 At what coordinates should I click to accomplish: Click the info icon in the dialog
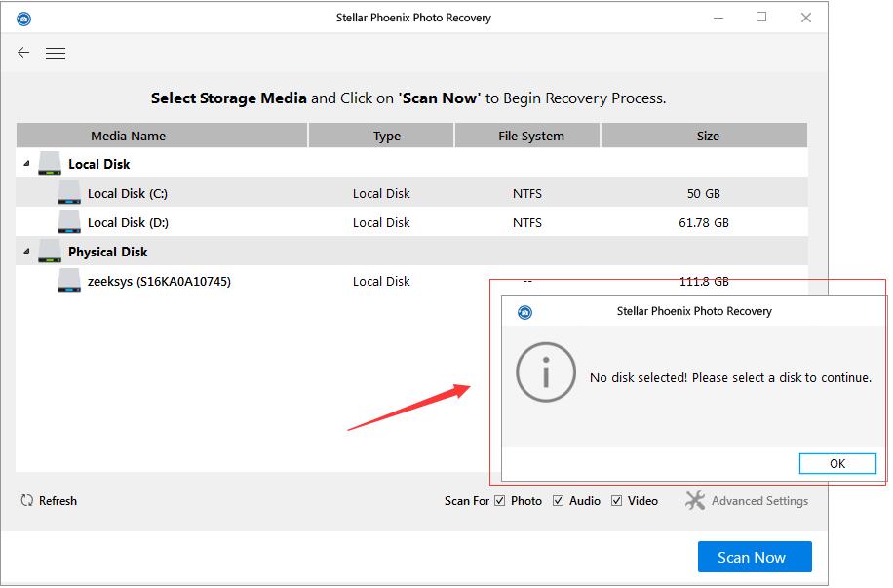pyautogui.click(x=546, y=372)
